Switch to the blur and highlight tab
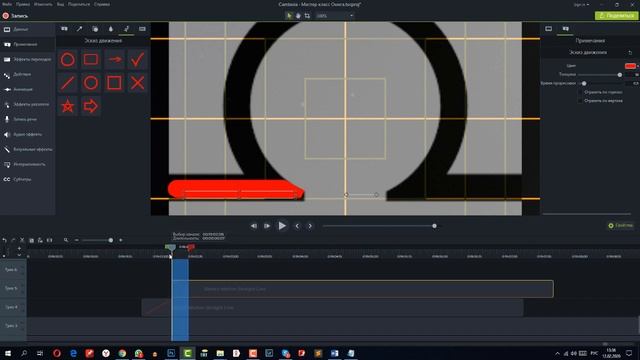Screen dimensions: 640x360 [111, 29]
